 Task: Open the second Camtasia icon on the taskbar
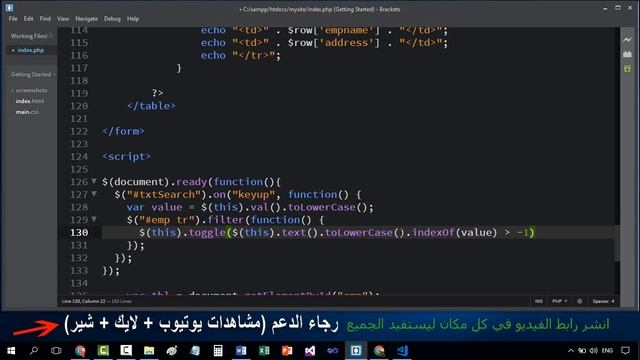[126, 351]
